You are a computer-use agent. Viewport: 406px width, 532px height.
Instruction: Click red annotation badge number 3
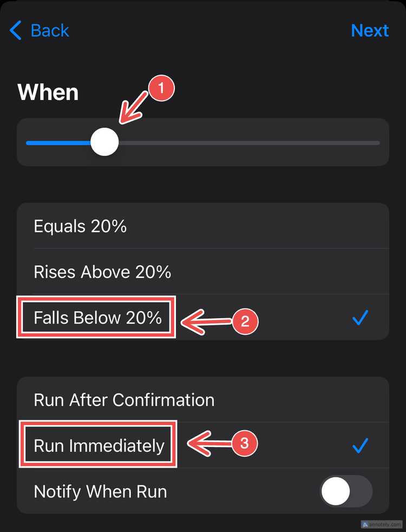click(245, 443)
